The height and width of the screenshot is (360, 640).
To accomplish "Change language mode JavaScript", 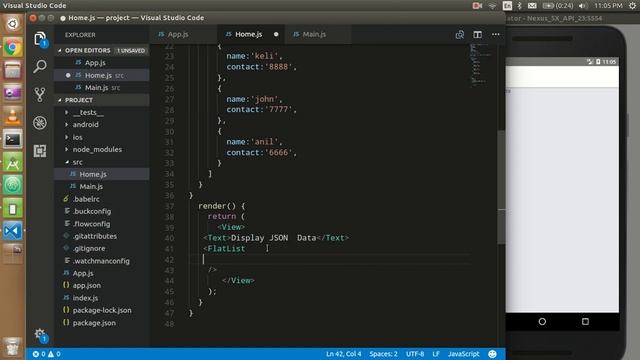I will [x=463, y=354].
